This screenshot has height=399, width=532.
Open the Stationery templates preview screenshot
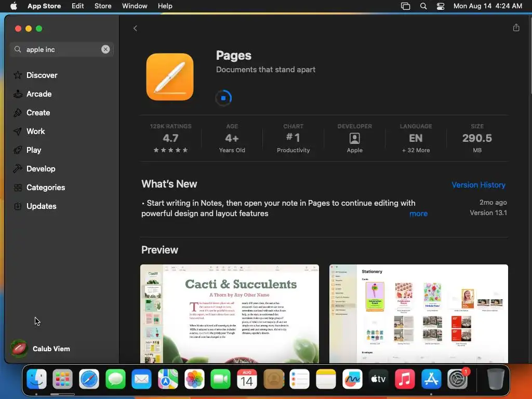tap(419, 313)
